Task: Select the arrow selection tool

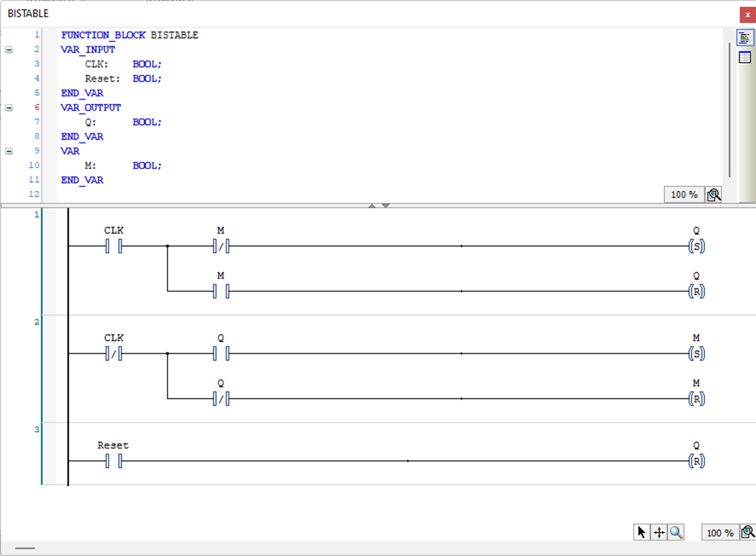Action: [x=641, y=532]
